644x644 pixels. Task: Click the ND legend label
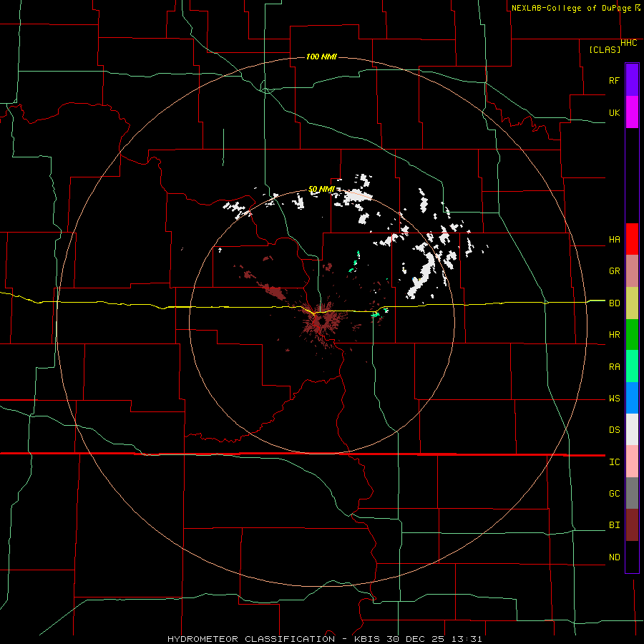click(614, 557)
